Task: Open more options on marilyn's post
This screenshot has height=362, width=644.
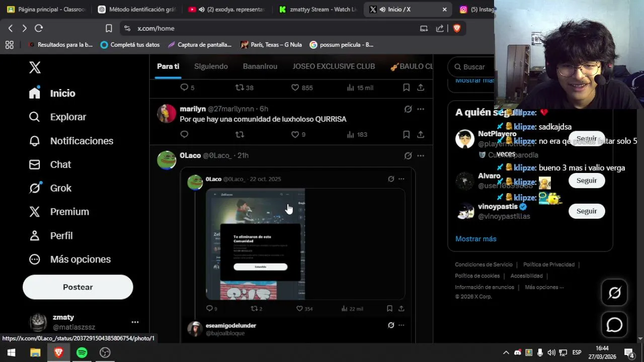Action: point(421,109)
